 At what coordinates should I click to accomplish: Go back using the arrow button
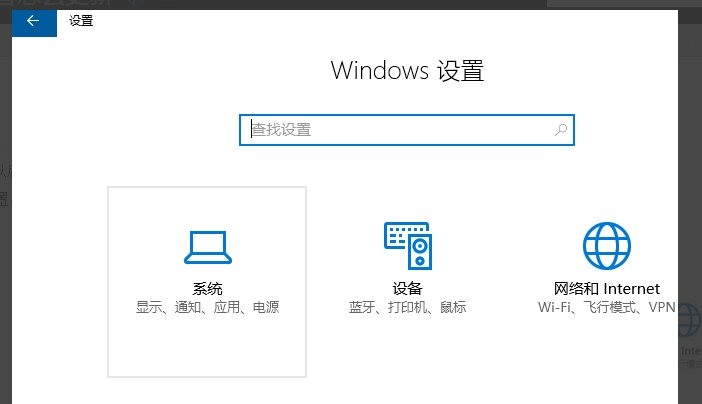pos(34,22)
